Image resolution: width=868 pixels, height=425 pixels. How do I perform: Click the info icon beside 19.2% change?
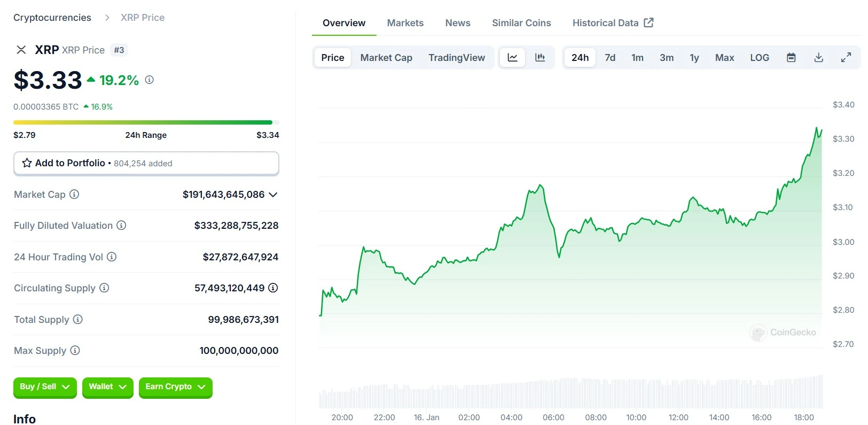150,80
